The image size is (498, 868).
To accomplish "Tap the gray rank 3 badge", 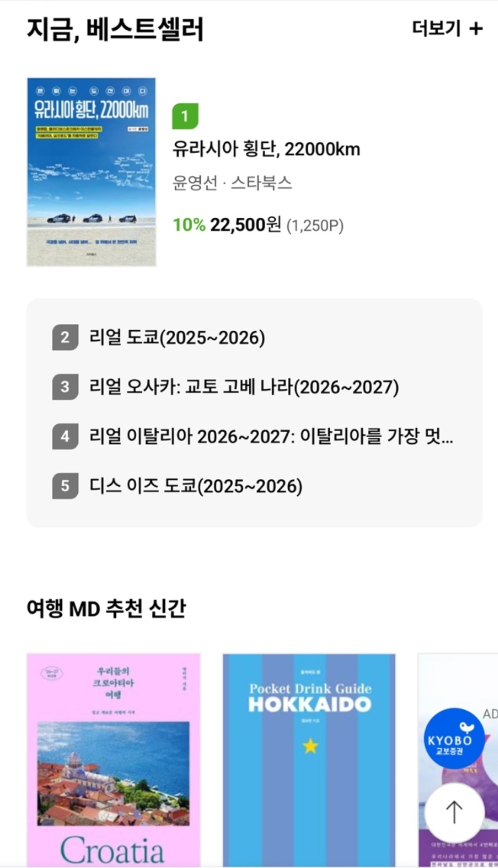I will coord(65,387).
